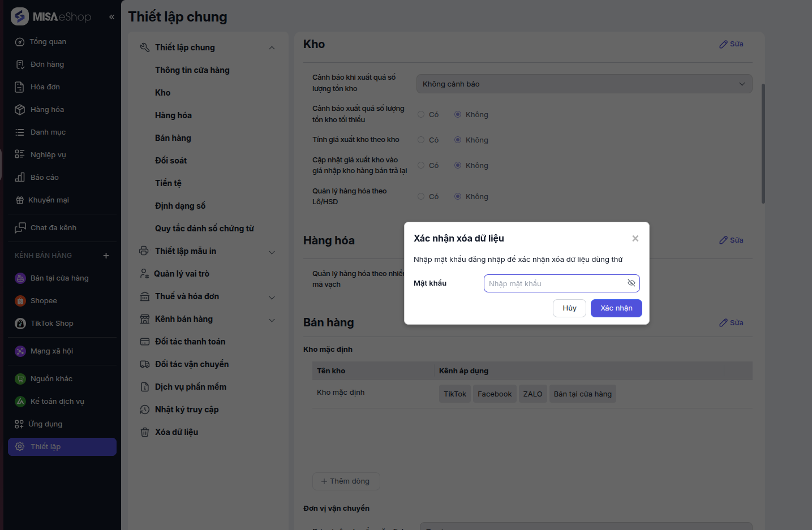
Task: Open Shopee channel icon in sidebar
Action: pyautogui.click(x=20, y=301)
